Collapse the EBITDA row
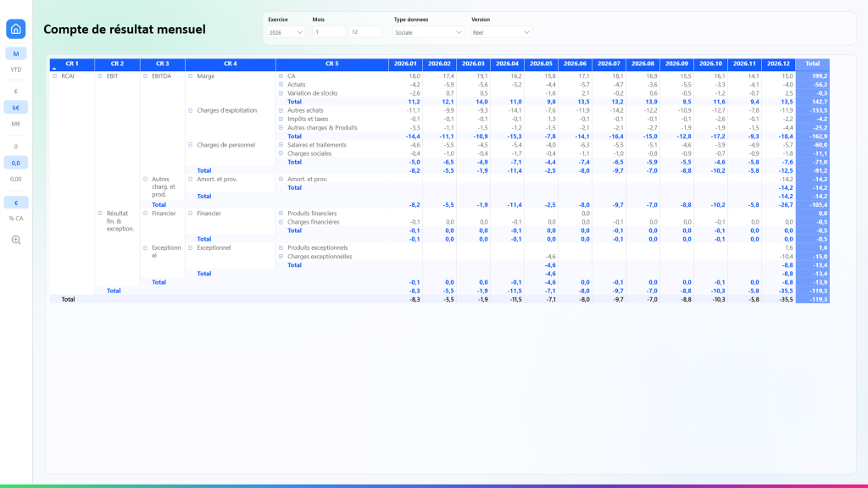This screenshot has width=868, height=488. click(146, 75)
